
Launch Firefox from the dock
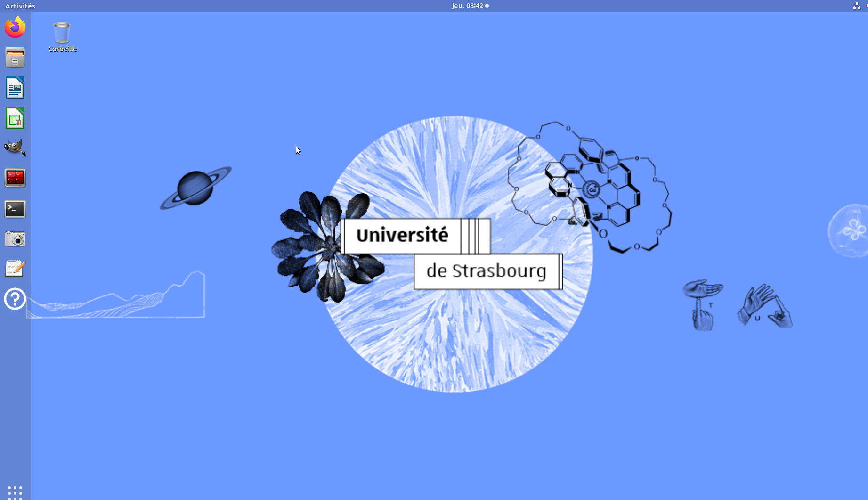tap(15, 27)
